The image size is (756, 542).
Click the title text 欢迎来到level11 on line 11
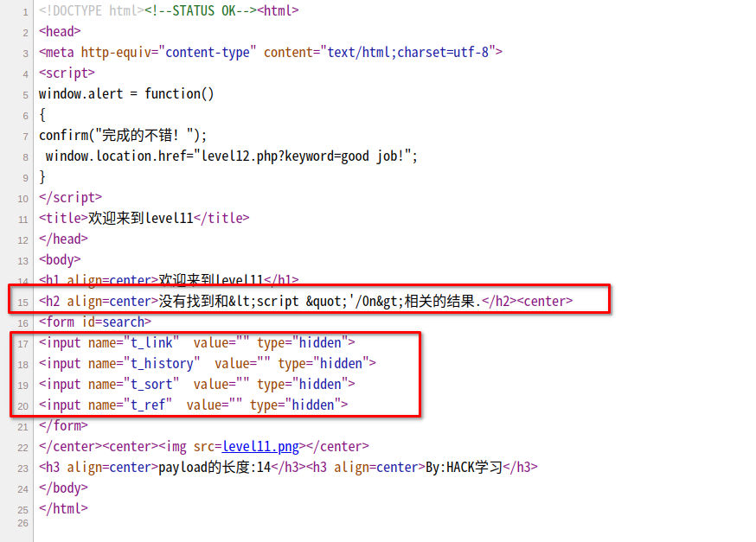coord(140,218)
